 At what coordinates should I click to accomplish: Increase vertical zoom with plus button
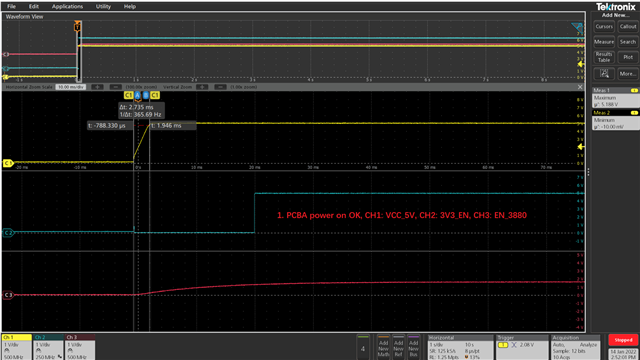pyautogui.click(x=202, y=87)
